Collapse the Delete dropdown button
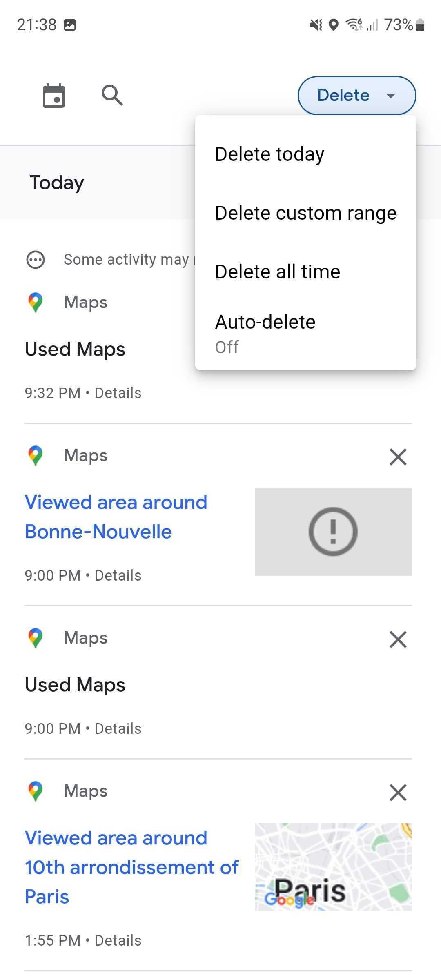 click(x=356, y=96)
